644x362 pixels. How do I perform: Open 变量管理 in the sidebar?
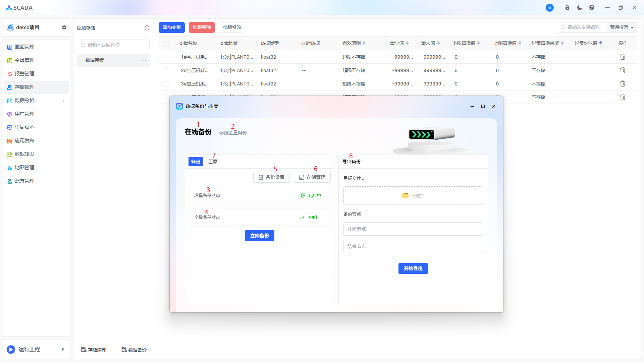pos(24,60)
